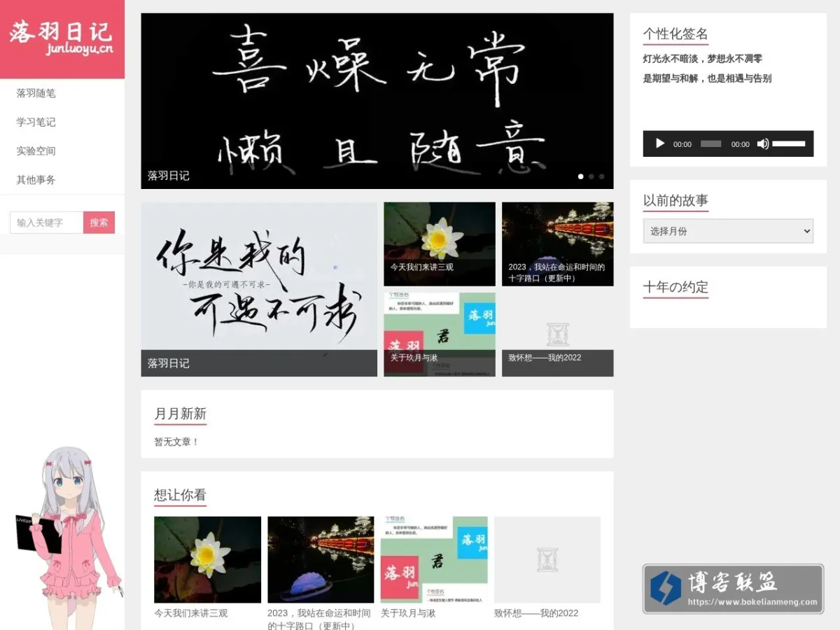Open the 选择月份 archive dropdown
Screen dimensions: 840x630
(x=728, y=231)
